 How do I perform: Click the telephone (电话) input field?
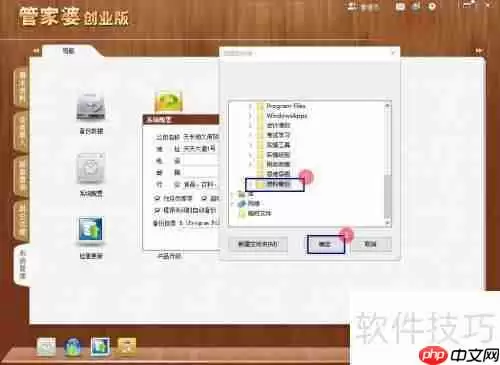tap(201, 160)
